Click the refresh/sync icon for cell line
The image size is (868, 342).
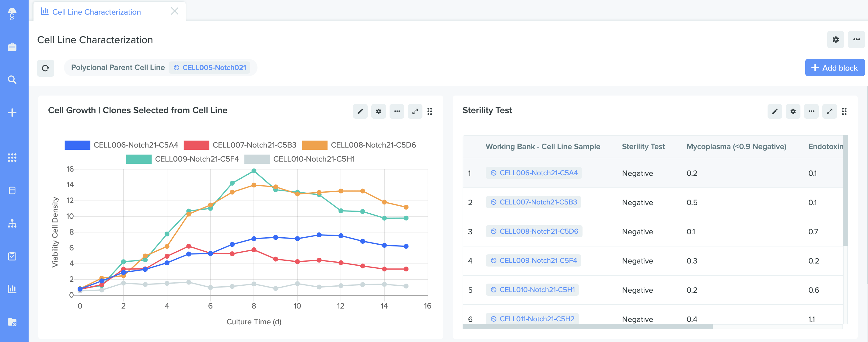click(x=46, y=68)
